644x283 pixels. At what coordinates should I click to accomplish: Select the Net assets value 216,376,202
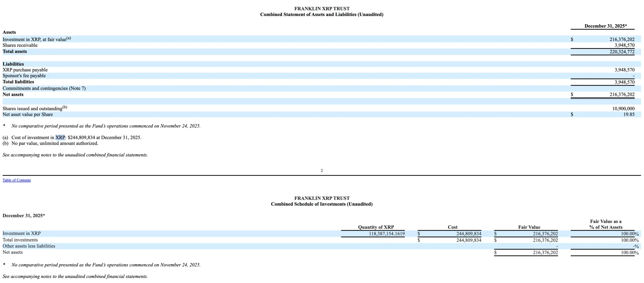(x=621, y=94)
